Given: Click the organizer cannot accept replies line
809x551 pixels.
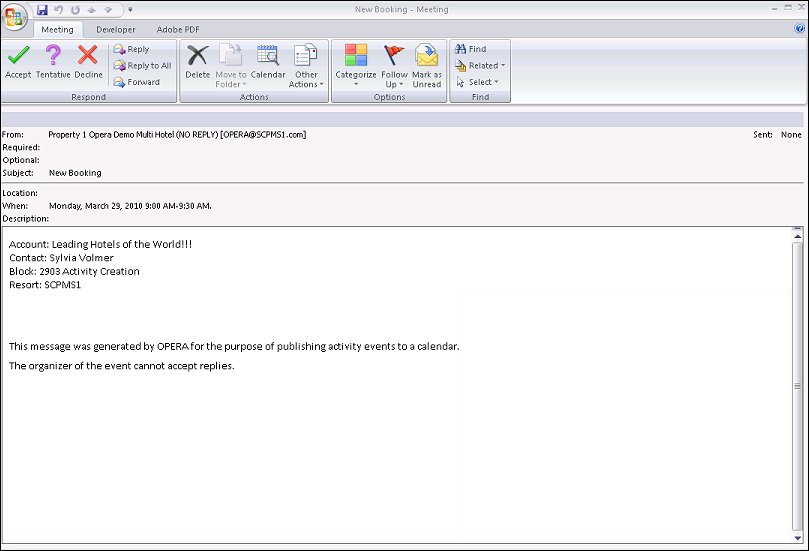Looking at the screenshot, I should [122, 366].
